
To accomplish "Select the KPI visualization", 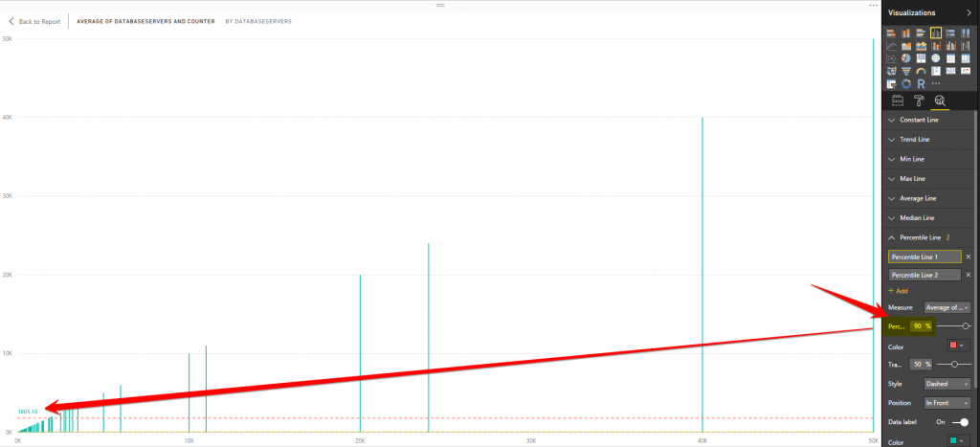I will 966,71.
